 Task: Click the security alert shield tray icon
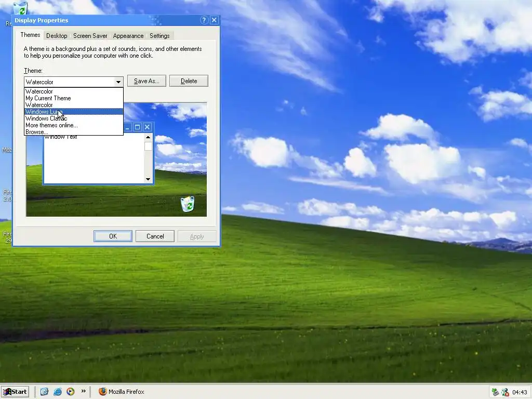coord(505,392)
